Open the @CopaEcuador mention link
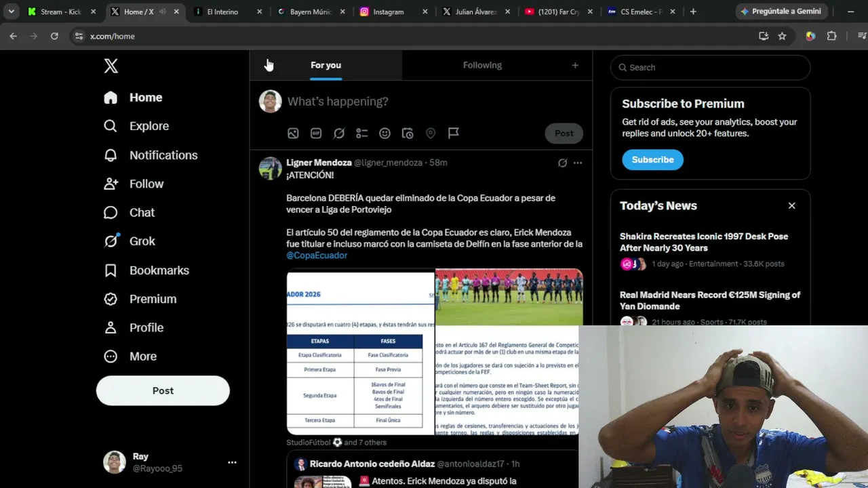 (317, 256)
